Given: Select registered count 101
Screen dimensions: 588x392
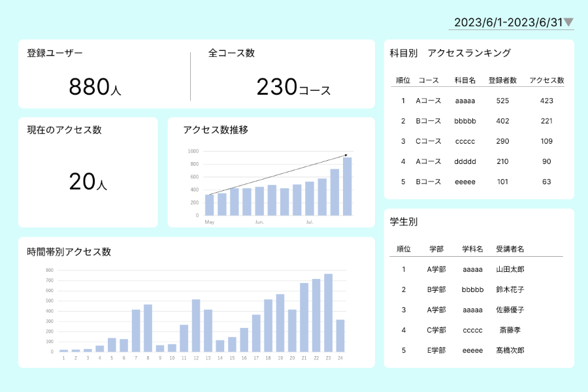Looking at the screenshot, I should tap(502, 182).
